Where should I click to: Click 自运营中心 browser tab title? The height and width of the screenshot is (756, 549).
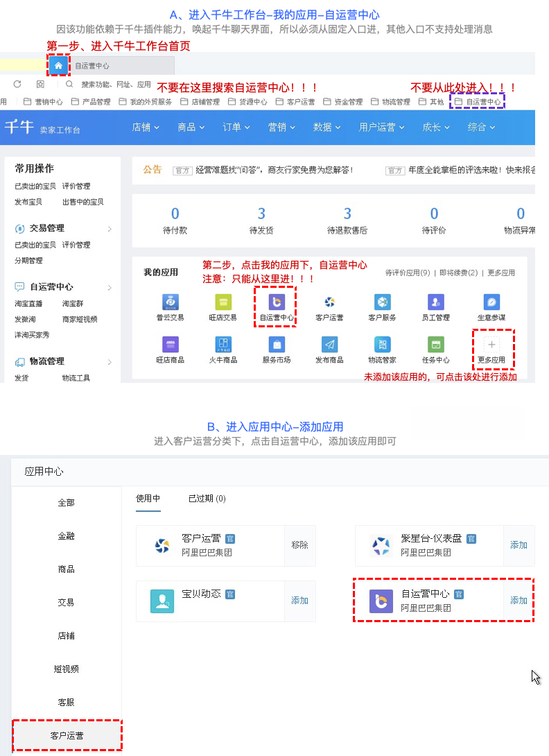[x=92, y=66]
